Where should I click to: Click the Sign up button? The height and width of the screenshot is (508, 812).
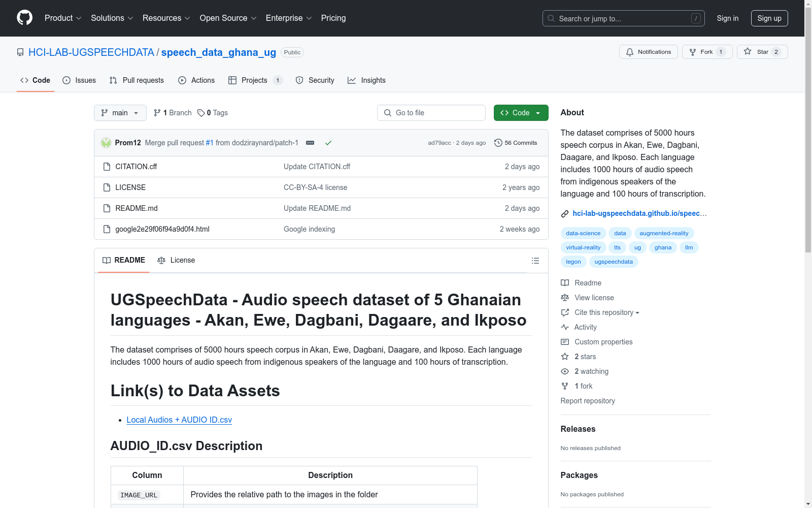pyautogui.click(x=769, y=18)
